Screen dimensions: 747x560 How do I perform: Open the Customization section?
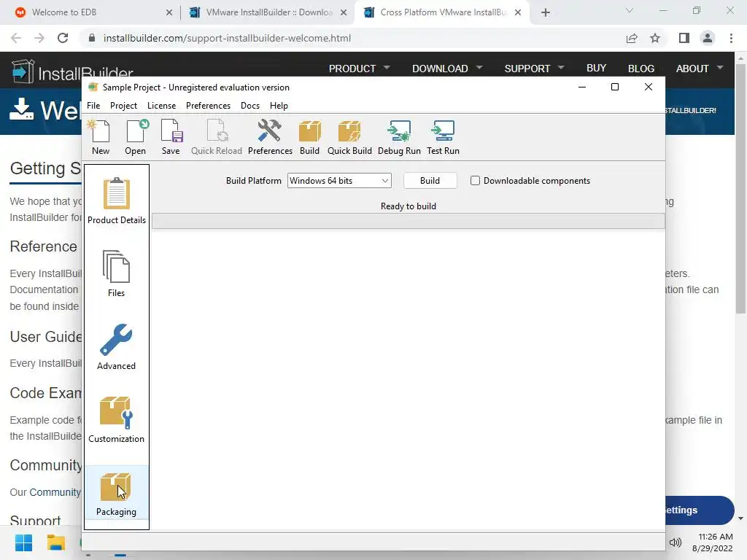tap(116, 419)
